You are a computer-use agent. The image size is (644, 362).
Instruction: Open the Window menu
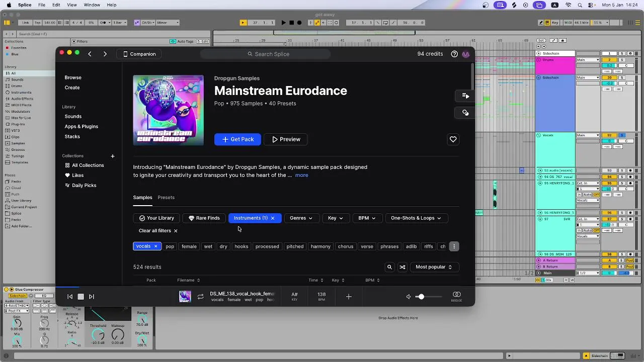pyautogui.click(x=92, y=5)
